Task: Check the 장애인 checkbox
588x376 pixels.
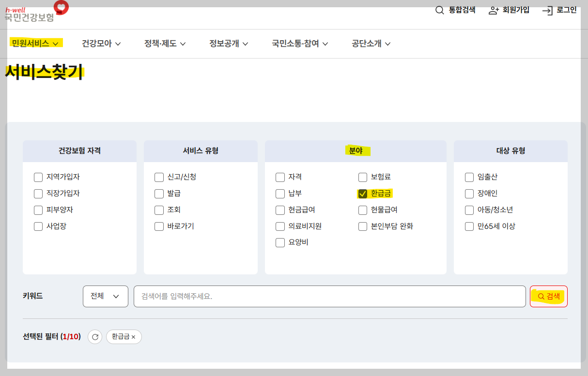Action: coord(469,194)
